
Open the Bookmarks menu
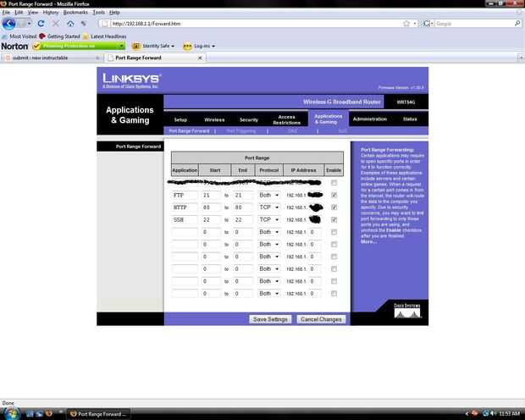pos(75,13)
